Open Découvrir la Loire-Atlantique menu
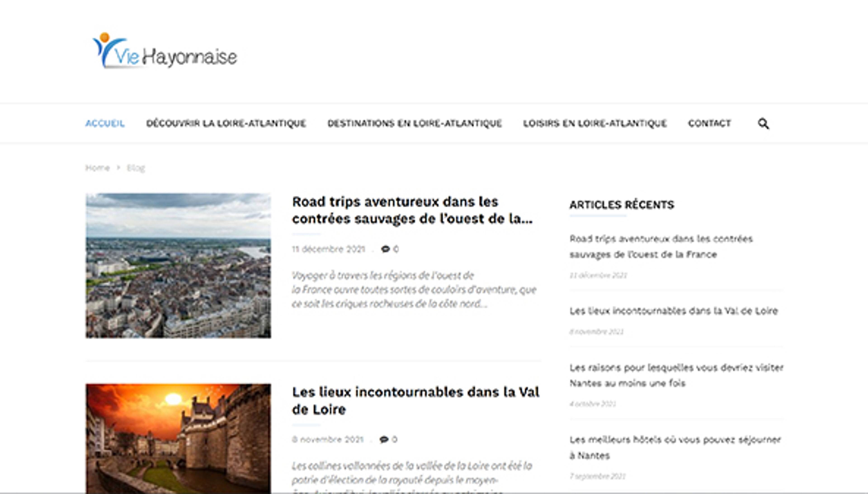Viewport: 868px width, 494px height. tap(226, 123)
